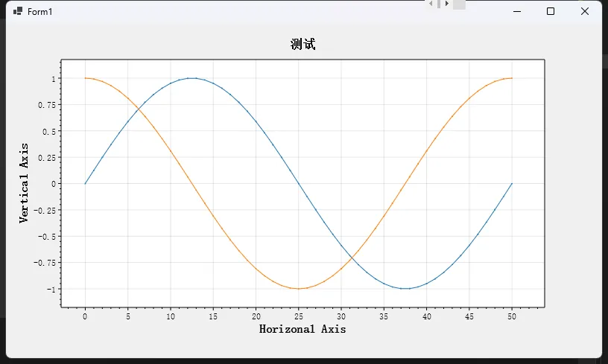
Task: Maximize the Form1 window
Action: tap(550, 11)
